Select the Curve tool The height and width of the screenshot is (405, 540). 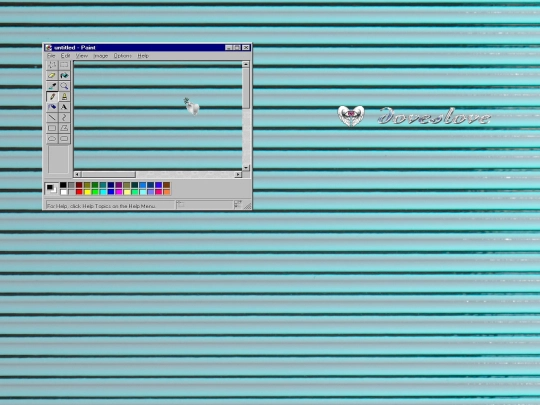[64, 118]
